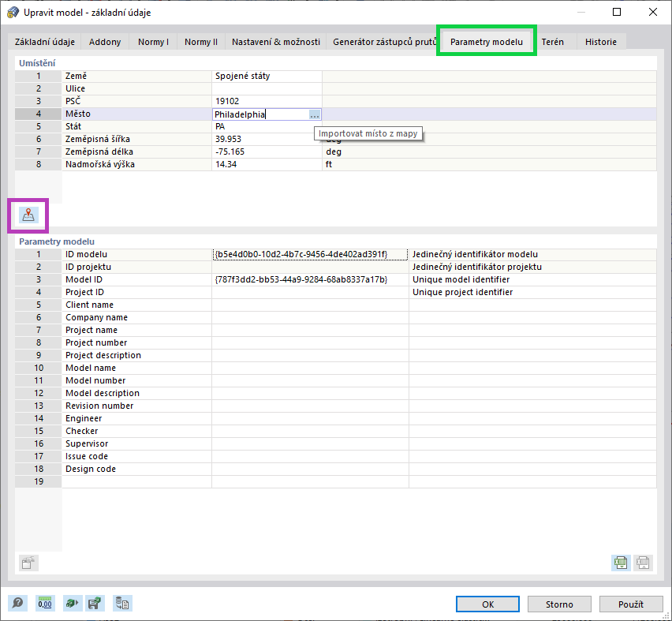Click the green Excel export icon
The image size is (672, 621).
coord(621,563)
